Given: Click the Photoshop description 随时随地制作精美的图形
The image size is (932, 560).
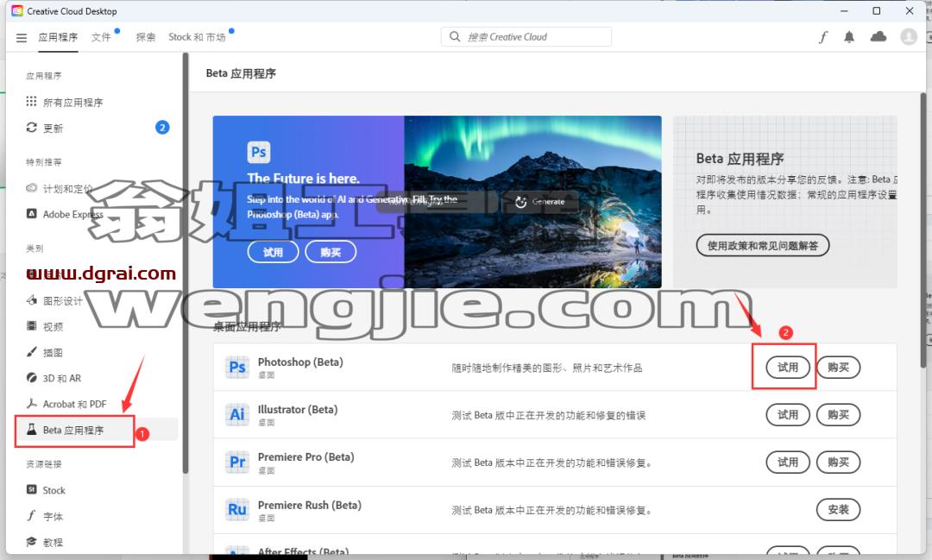Looking at the screenshot, I should coord(547,368).
